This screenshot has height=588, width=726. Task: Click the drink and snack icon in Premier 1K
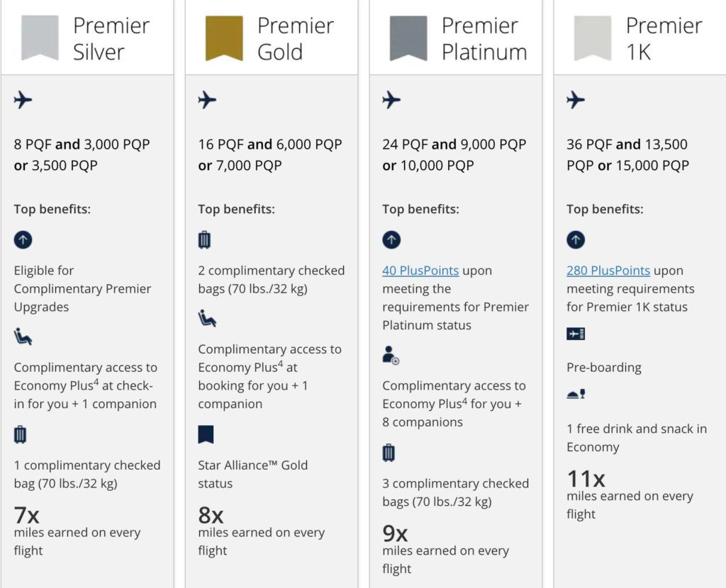[576, 395]
